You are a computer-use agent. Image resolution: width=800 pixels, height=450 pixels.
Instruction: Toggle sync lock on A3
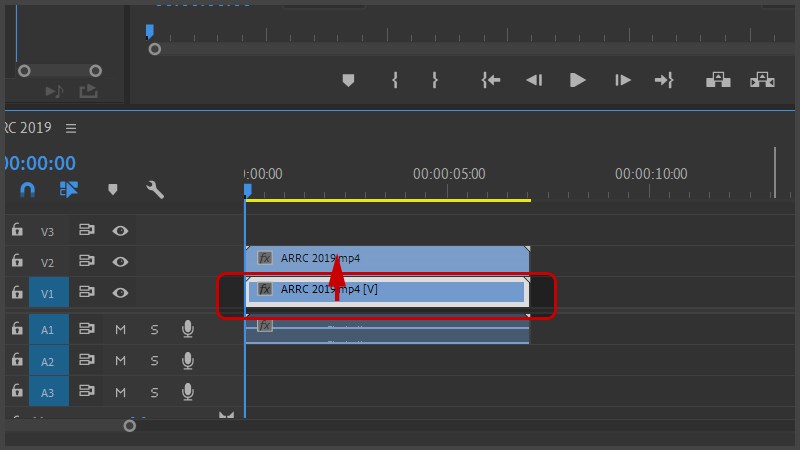tap(87, 391)
